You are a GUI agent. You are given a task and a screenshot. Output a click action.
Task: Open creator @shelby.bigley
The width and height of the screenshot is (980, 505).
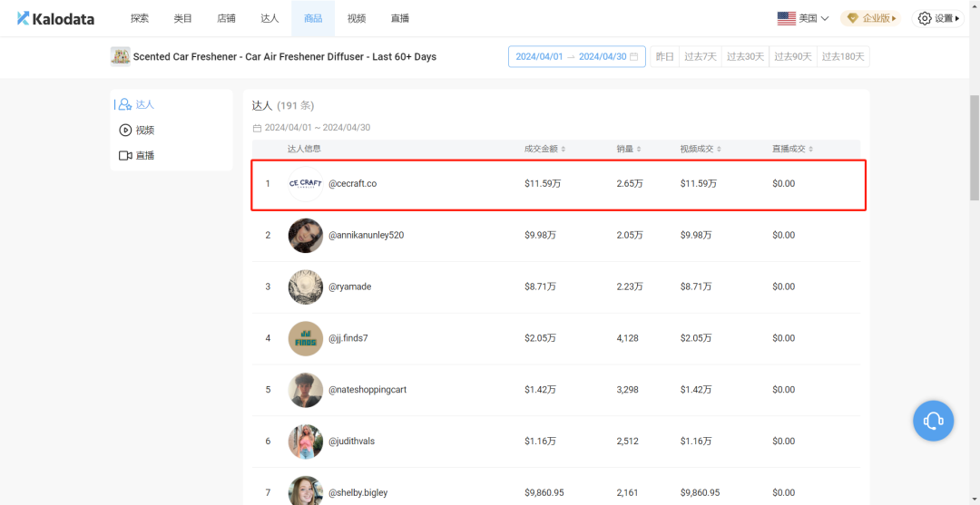pos(358,492)
